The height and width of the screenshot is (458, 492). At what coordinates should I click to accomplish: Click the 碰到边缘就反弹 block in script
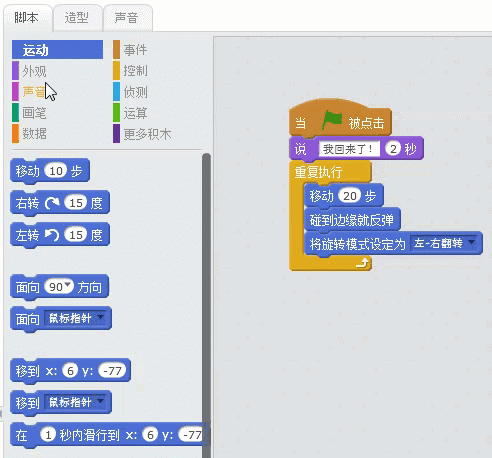[x=352, y=220]
